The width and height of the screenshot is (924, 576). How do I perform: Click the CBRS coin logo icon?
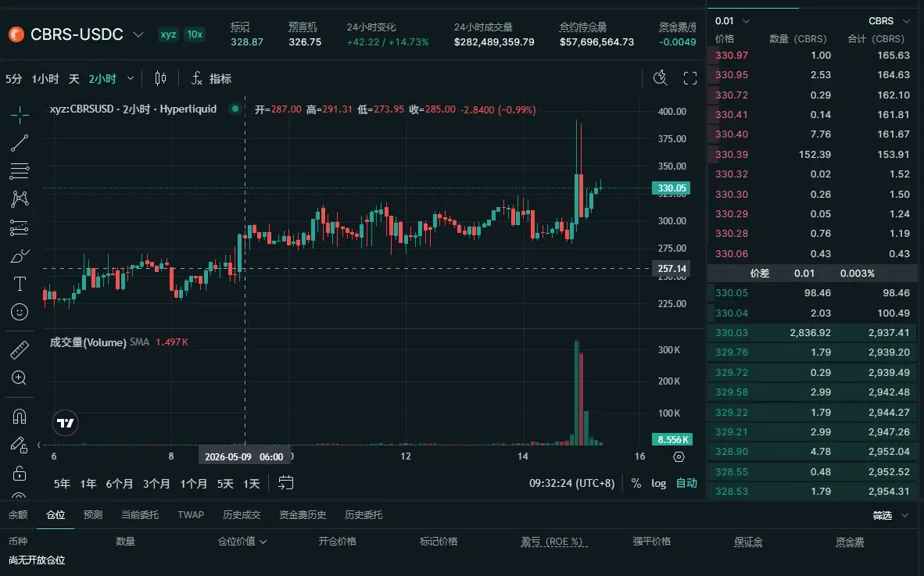tap(16, 34)
